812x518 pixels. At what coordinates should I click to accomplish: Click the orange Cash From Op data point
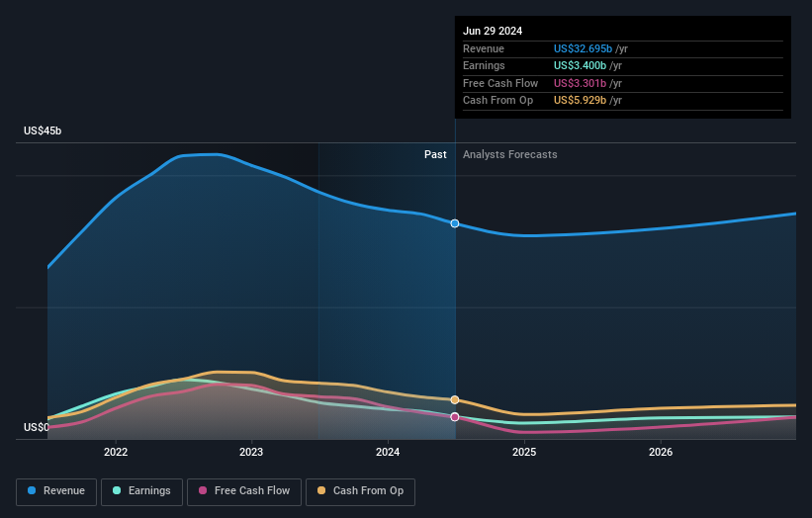pyautogui.click(x=455, y=400)
